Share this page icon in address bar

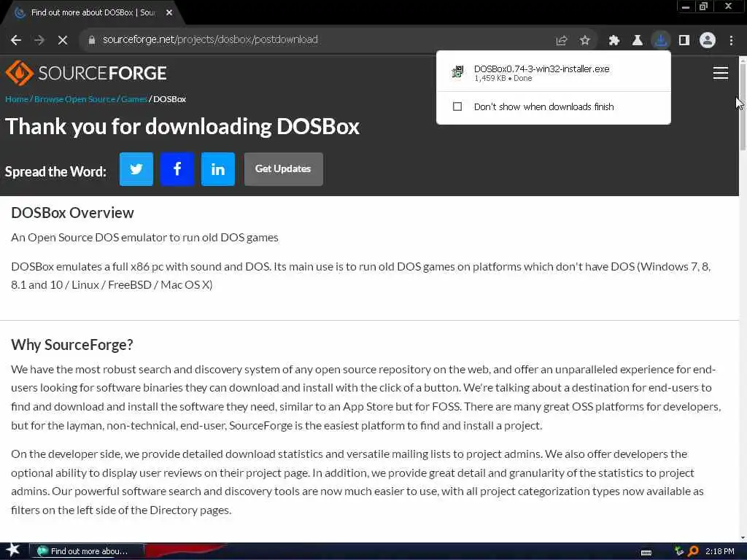(x=562, y=41)
